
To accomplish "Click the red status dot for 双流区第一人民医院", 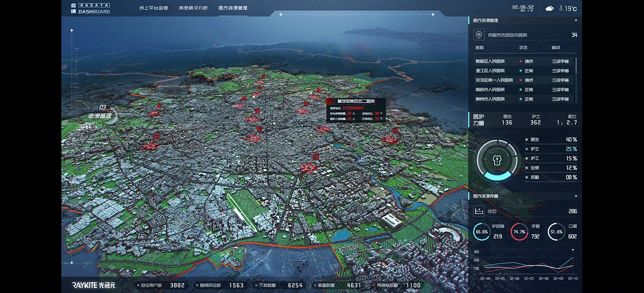I will 520,80.
